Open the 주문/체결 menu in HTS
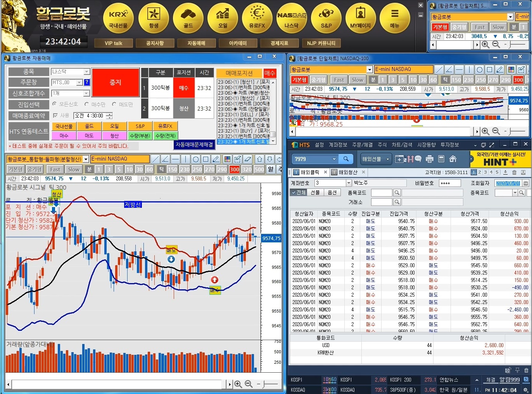This screenshot has height=394, width=532. (x=363, y=145)
